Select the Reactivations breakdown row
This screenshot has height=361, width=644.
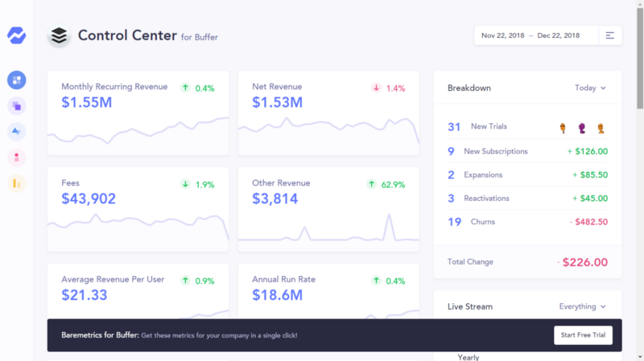[527, 198]
